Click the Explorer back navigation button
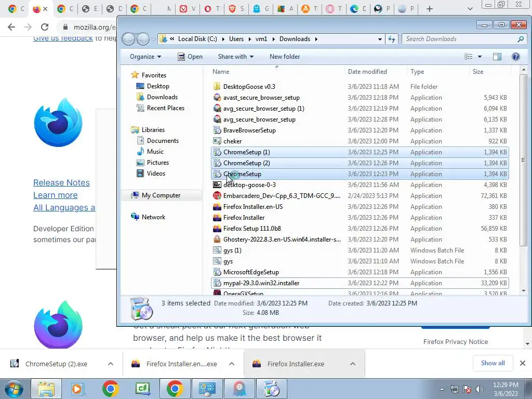 coord(129,39)
